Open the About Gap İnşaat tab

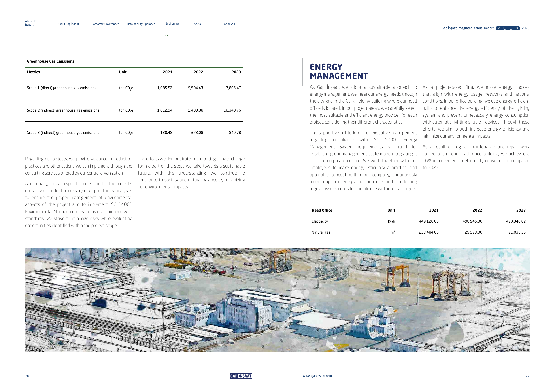tap(68, 24)
